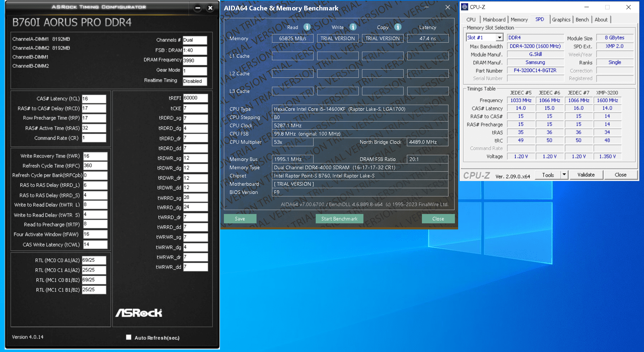Image resolution: width=644 pixels, height=352 pixels.
Task: Click the tREFI value field
Action: [x=196, y=98]
